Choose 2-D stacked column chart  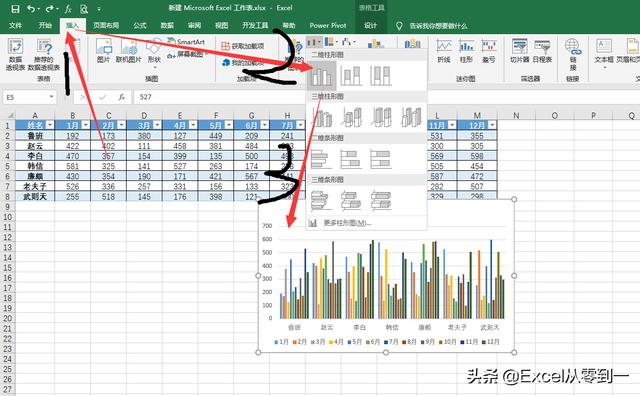(x=351, y=76)
